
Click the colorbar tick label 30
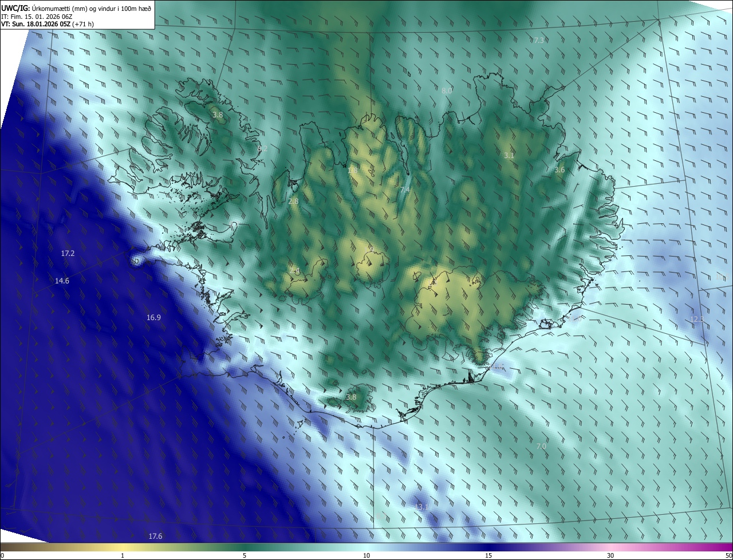tap(610, 555)
